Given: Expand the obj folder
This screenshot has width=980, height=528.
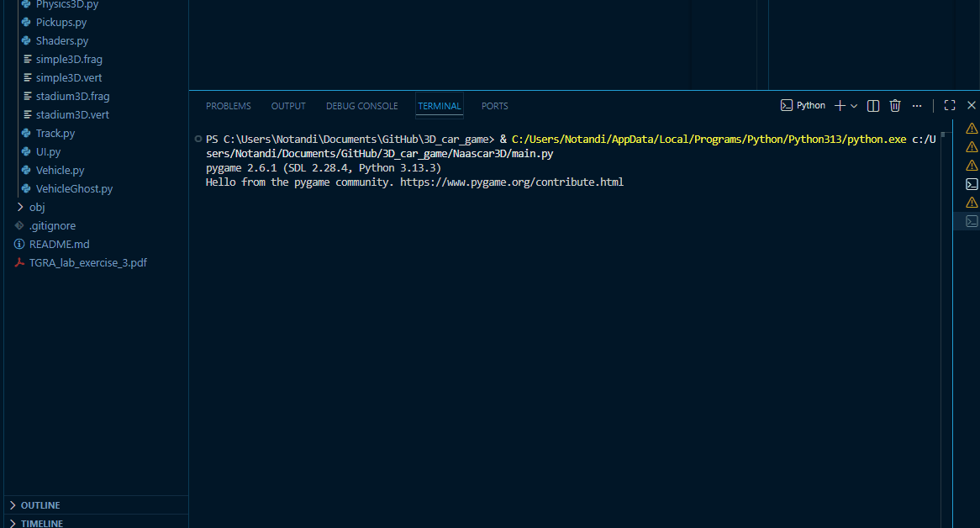Looking at the screenshot, I should click(x=36, y=207).
